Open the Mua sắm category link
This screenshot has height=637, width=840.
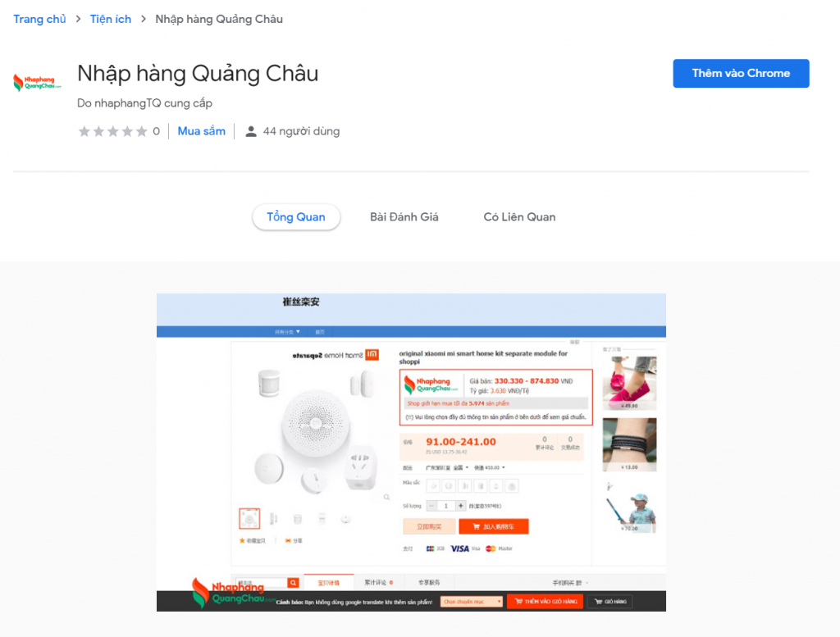click(x=202, y=131)
